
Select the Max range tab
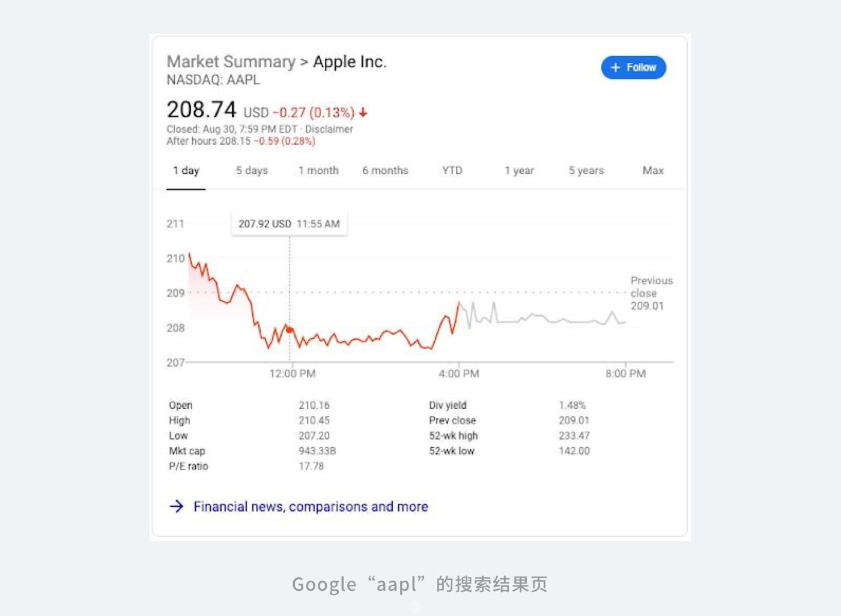(x=653, y=171)
